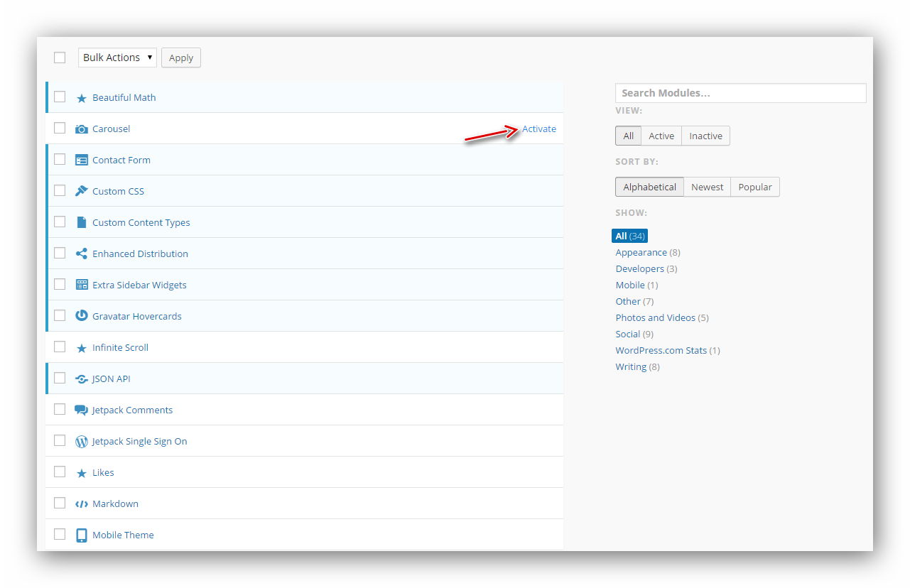This screenshot has height=588, width=910.
Task: Filter by WordPress.com Stats category
Action: (x=661, y=350)
